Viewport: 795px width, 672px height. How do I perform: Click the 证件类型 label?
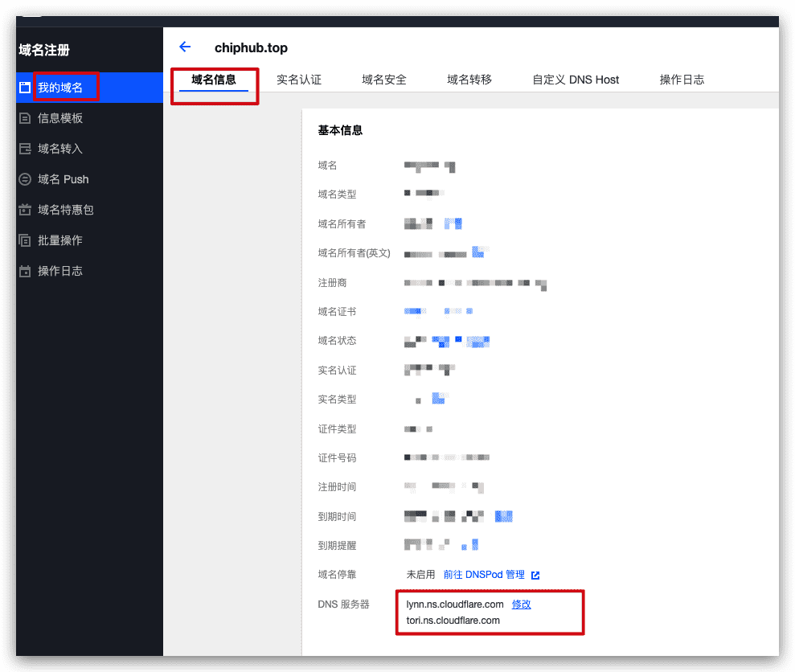pos(337,429)
